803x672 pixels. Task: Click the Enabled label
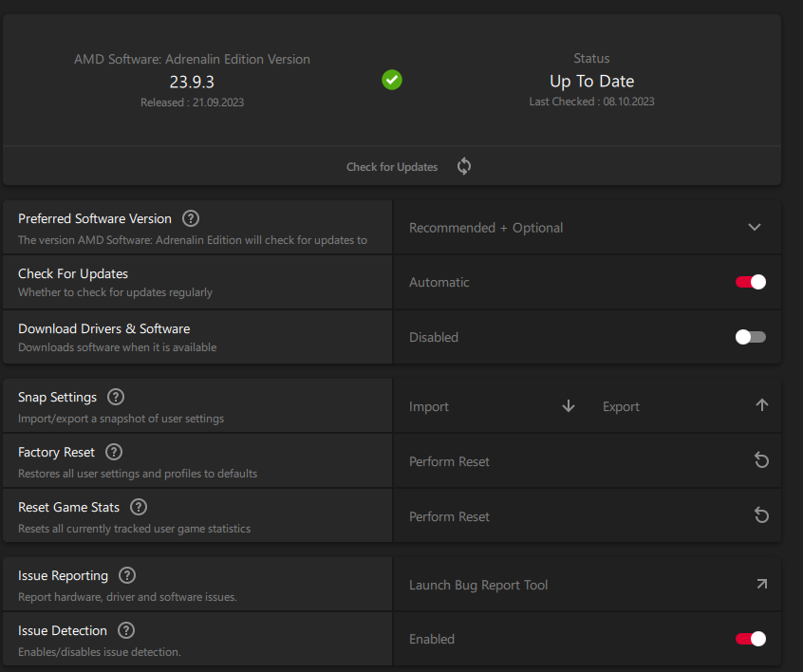[432, 639]
